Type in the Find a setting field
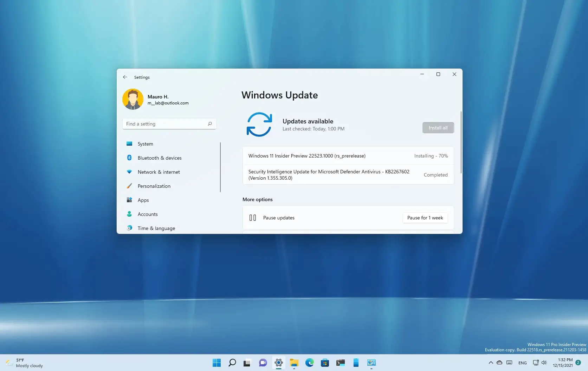The image size is (588, 371). [x=165, y=124]
